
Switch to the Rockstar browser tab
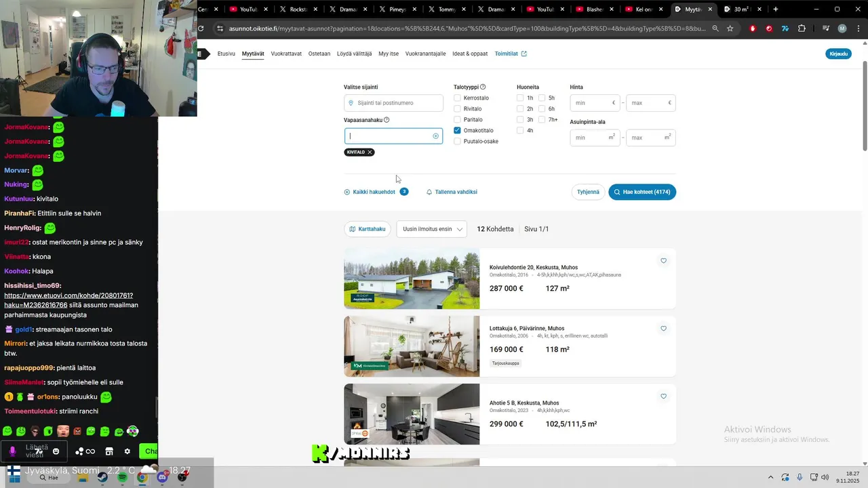click(x=297, y=9)
